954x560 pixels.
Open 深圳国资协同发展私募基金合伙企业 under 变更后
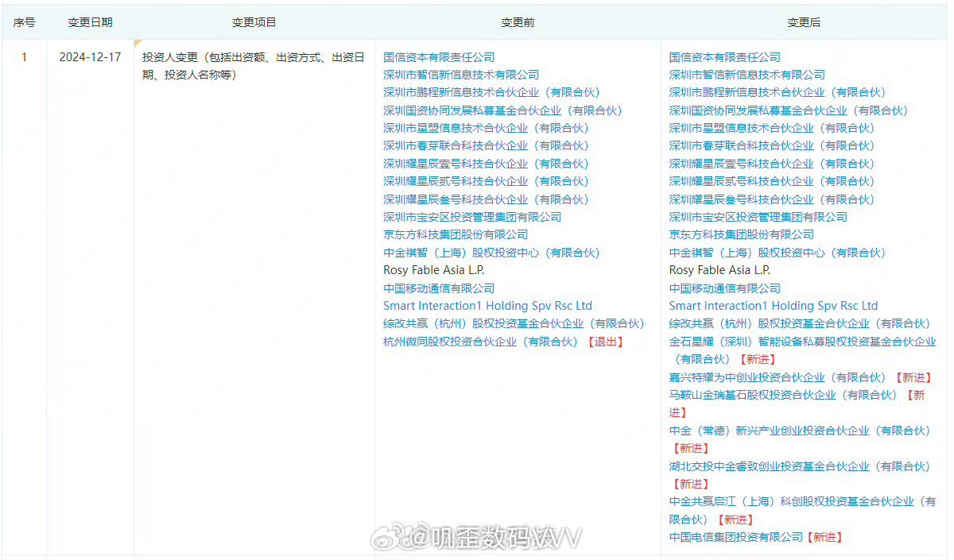click(x=789, y=110)
